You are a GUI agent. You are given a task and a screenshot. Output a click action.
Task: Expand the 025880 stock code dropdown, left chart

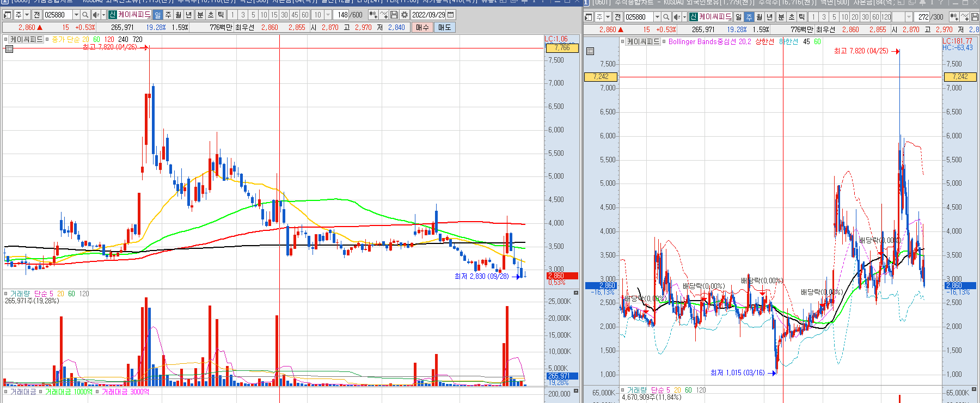pos(76,15)
